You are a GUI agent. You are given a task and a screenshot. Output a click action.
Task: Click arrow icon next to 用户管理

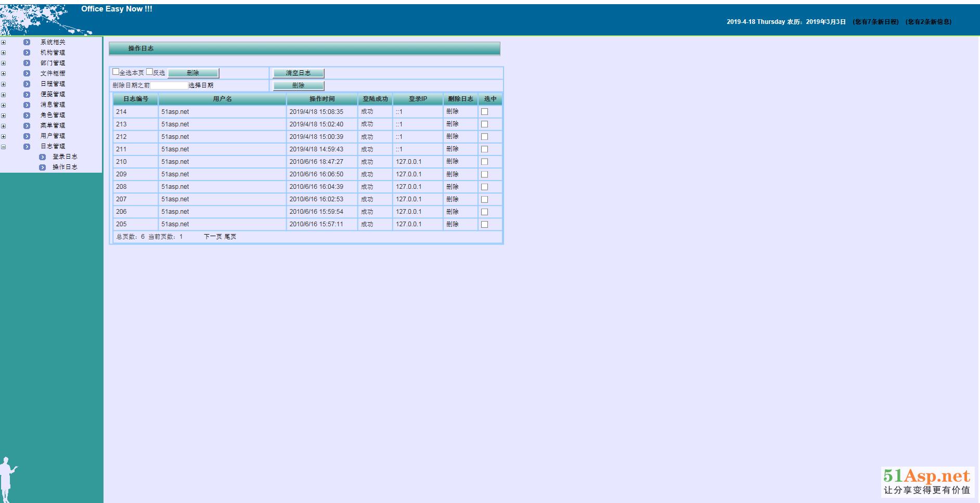click(x=27, y=136)
